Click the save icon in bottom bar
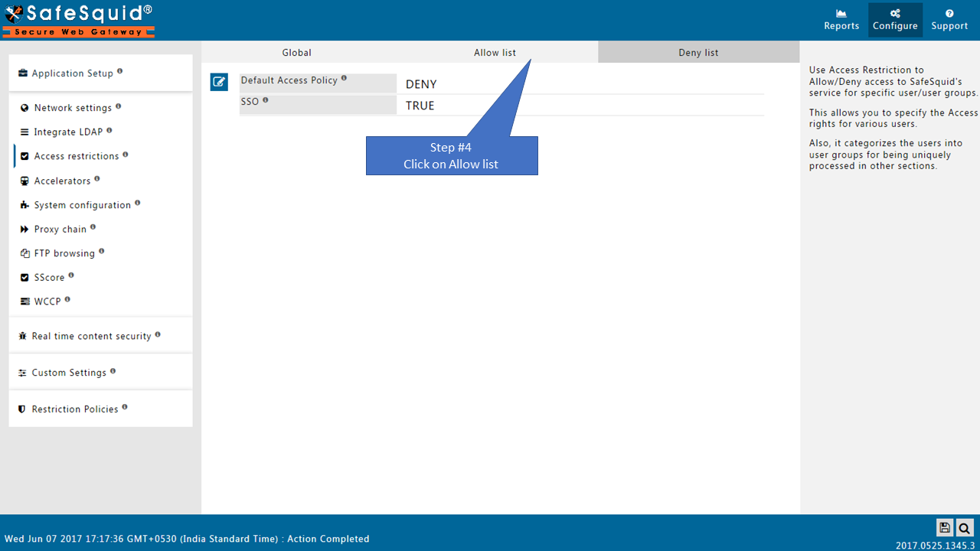This screenshot has width=980, height=551. (945, 527)
